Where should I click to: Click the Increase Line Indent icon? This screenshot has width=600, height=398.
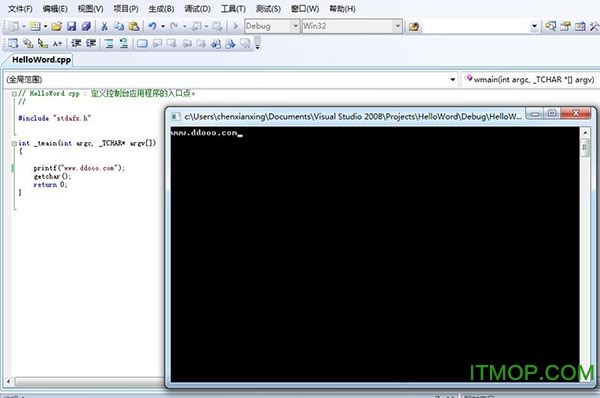91,44
